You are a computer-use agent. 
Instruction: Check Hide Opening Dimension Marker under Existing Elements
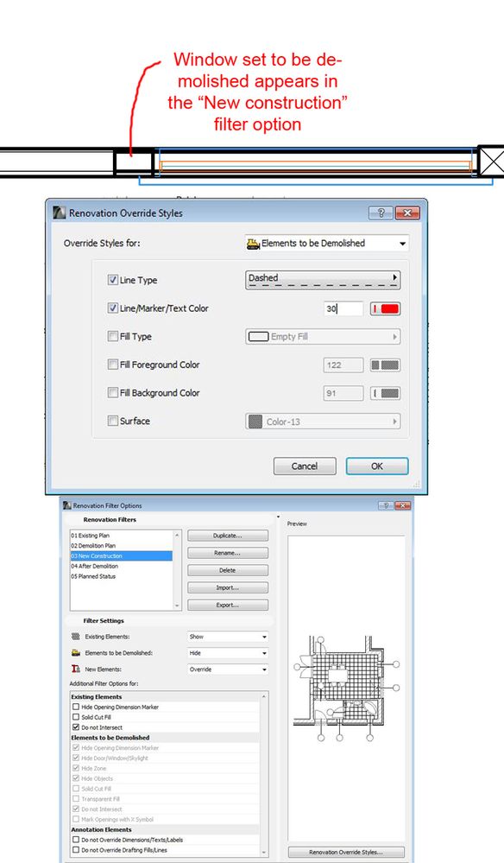76,707
